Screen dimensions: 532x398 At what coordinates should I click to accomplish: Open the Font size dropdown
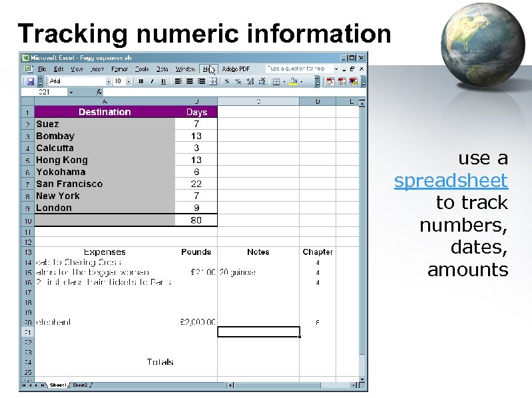[129, 82]
